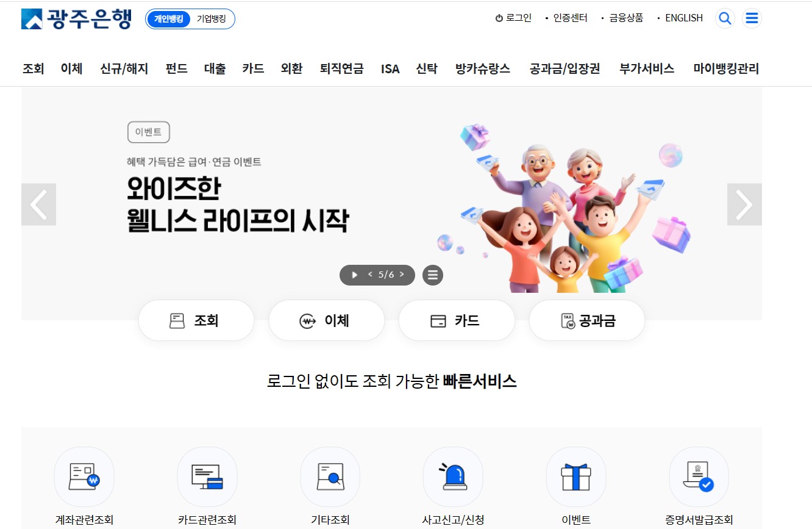Screen dimensions: 812x529
Task: Open the 계좌관련조회 quick service icon
Action: coord(84,477)
